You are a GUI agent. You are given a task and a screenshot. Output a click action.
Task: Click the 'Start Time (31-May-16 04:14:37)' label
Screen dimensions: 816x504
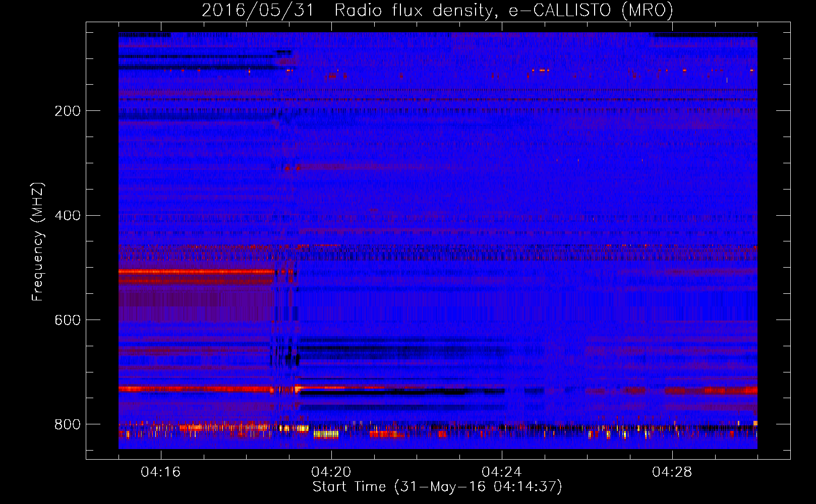(437, 487)
